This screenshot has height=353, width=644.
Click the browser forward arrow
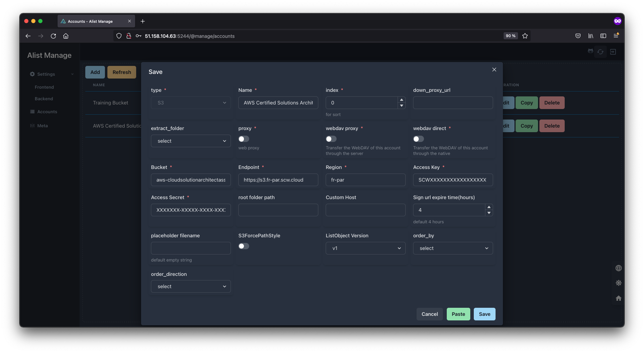click(41, 36)
